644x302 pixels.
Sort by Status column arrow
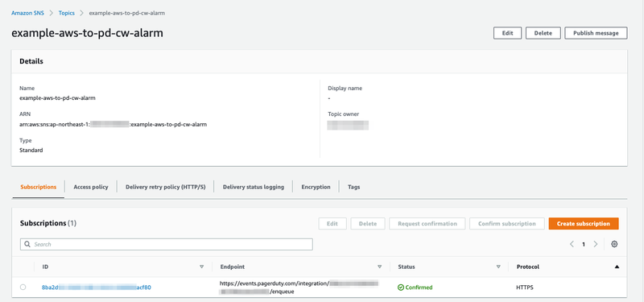(x=498, y=267)
